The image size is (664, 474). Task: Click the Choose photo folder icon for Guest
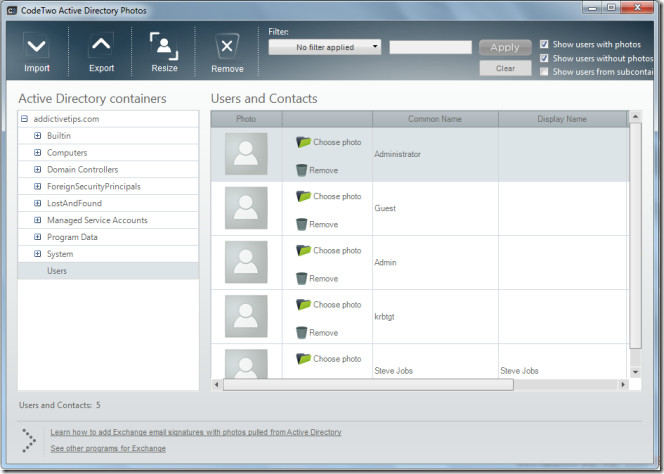coord(303,196)
